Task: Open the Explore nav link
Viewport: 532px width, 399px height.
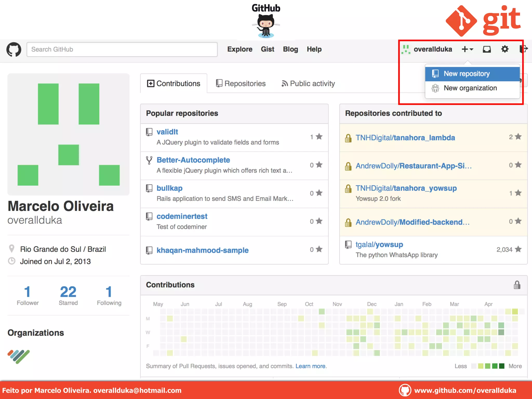Action: click(x=240, y=49)
